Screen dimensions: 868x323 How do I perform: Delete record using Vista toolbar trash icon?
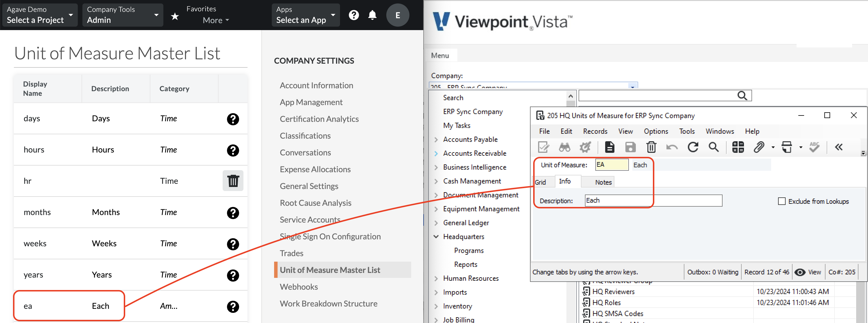point(651,147)
